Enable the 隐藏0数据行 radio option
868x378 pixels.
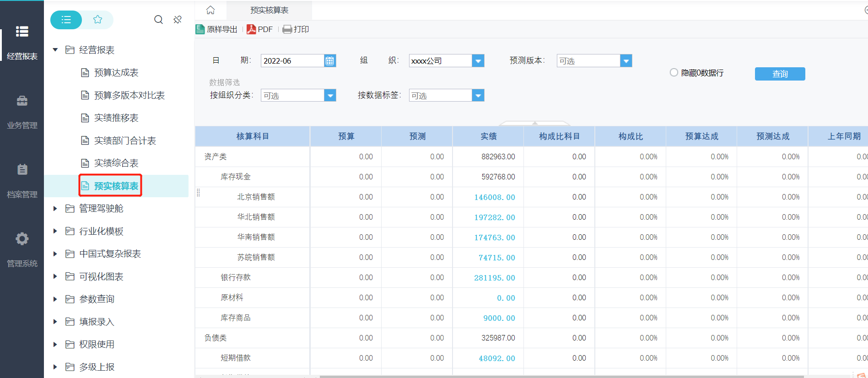point(674,72)
